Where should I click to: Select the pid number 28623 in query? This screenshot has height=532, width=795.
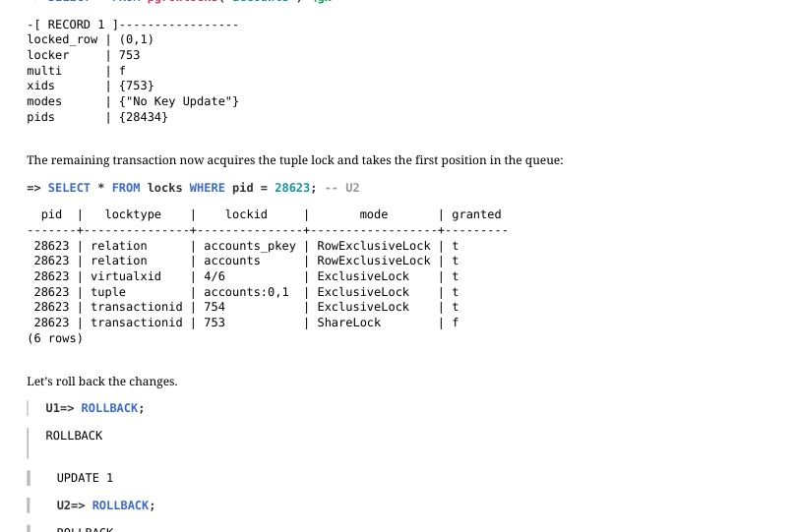point(292,188)
